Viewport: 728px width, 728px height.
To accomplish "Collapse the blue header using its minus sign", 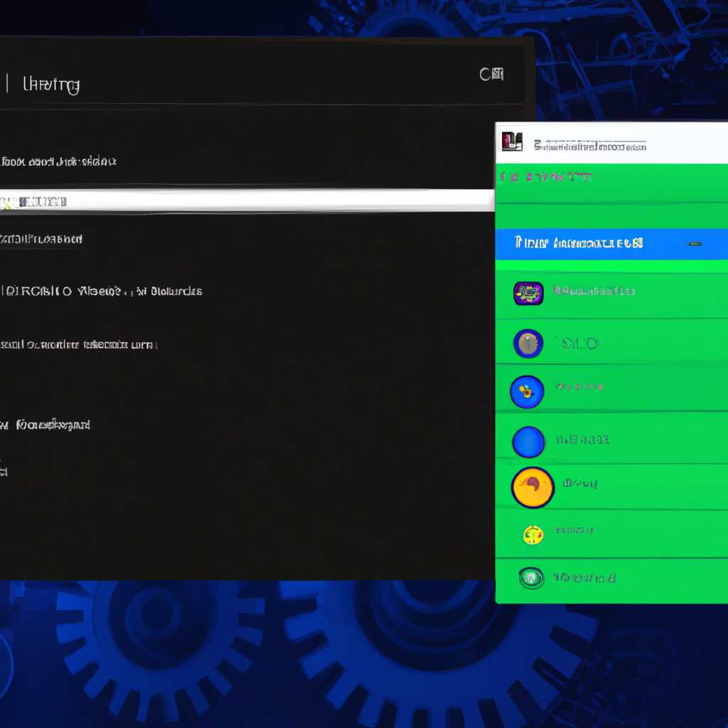I will pos(695,244).
